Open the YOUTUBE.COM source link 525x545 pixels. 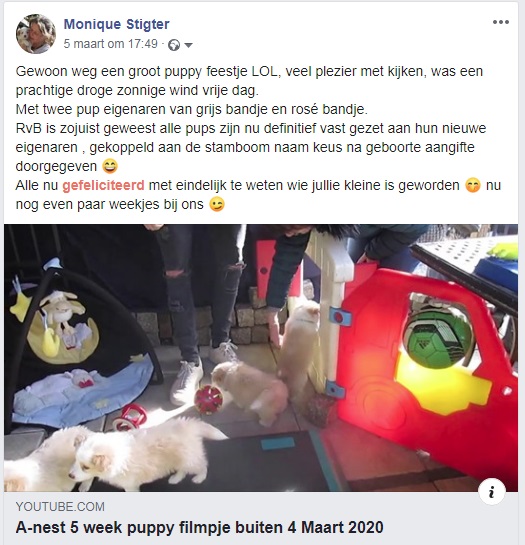point(60,507)
